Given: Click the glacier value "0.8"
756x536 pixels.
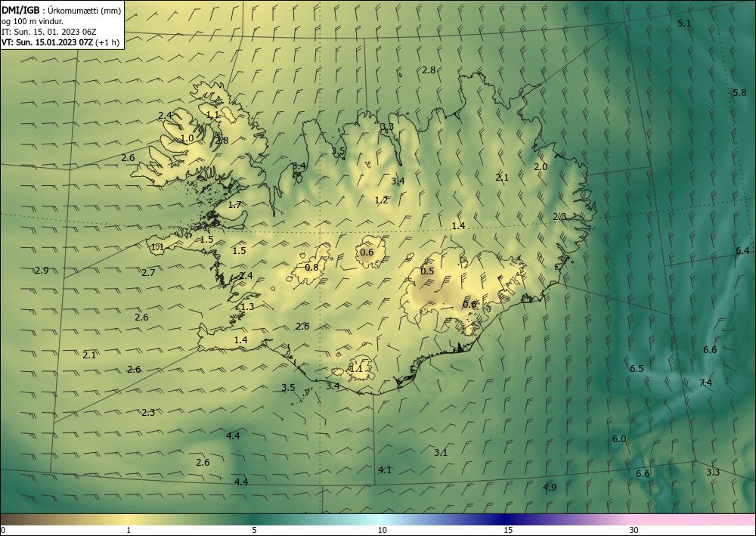Looking at the screenshot, I should (311, 267).
